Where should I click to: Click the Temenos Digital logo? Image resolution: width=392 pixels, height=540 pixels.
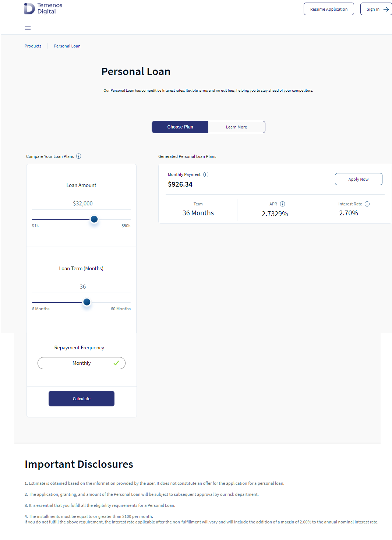pyautogui.click(x=43, y=8)
